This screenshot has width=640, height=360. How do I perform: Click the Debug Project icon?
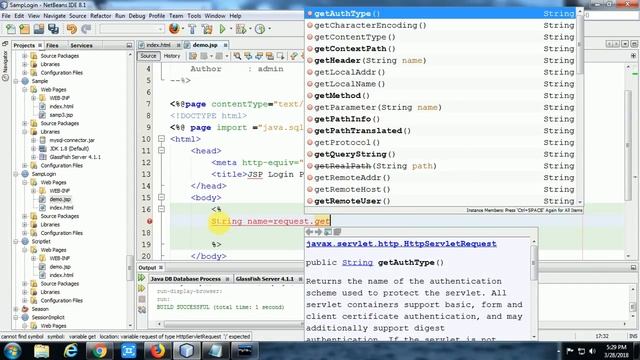241,29
